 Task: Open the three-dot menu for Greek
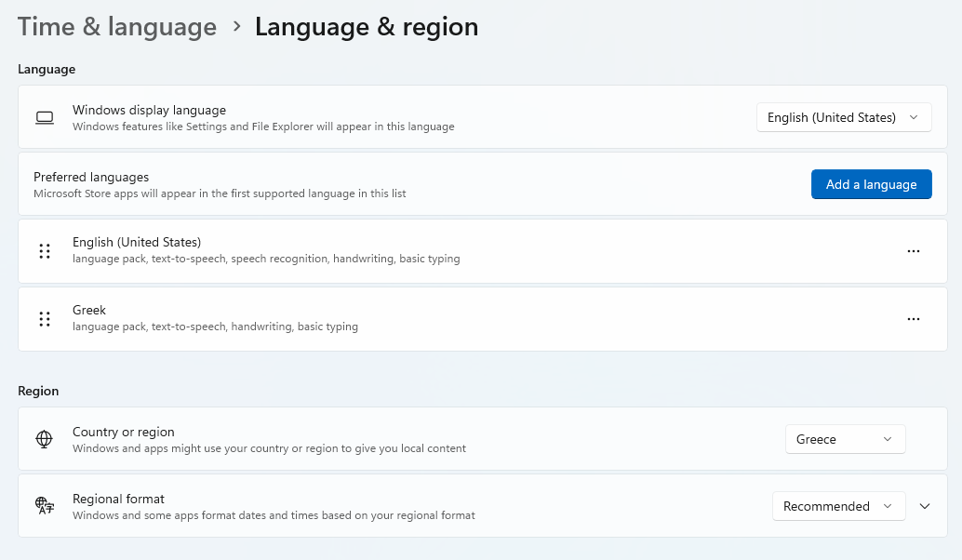tap(913, 319)
